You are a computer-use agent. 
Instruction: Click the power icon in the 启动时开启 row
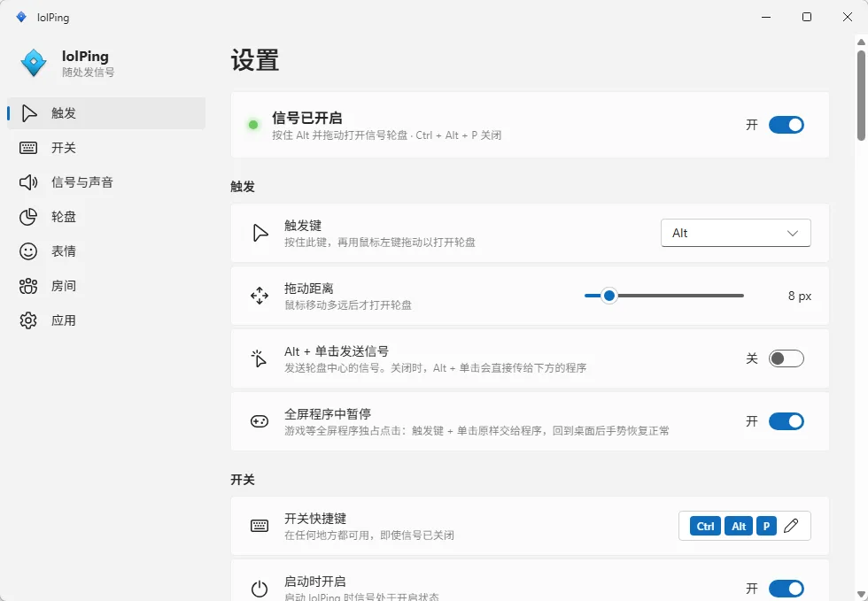(x=259, y=589)
